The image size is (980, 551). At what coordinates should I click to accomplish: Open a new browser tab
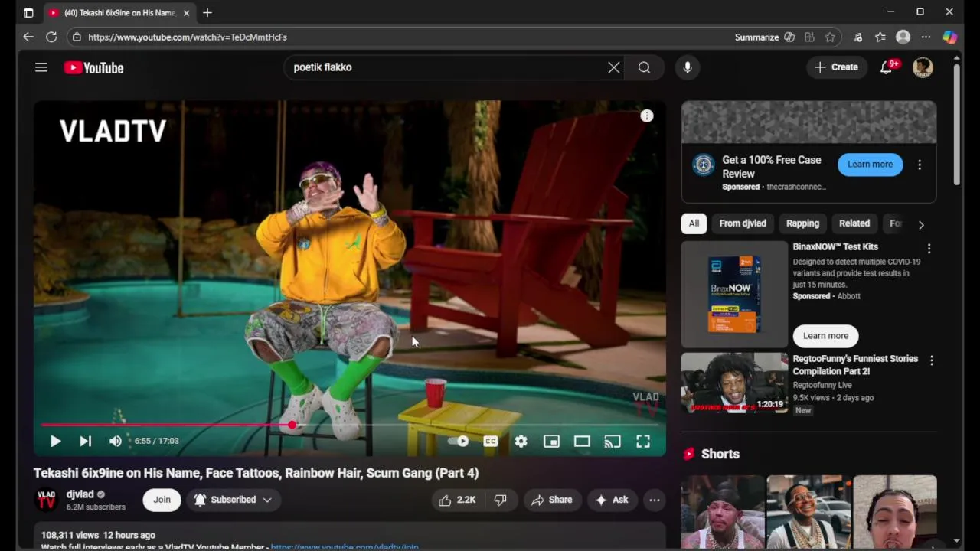point(207,12)
